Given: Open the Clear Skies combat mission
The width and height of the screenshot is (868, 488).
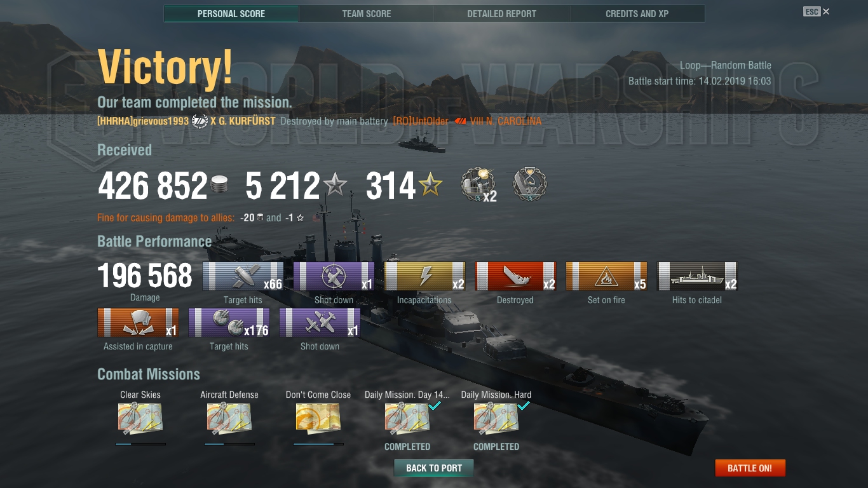Looking at the screenshot, I should (x=140, y=419).
